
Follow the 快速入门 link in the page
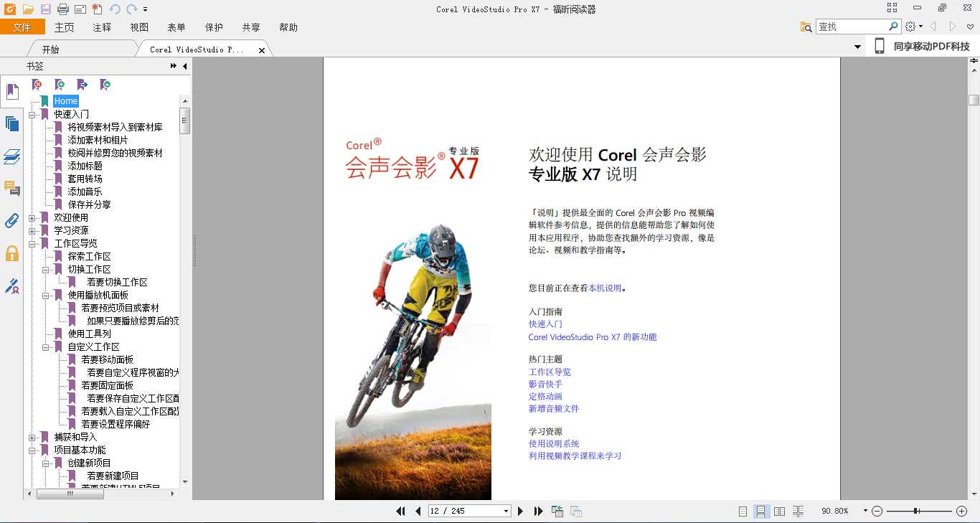(x=545, y=324)
